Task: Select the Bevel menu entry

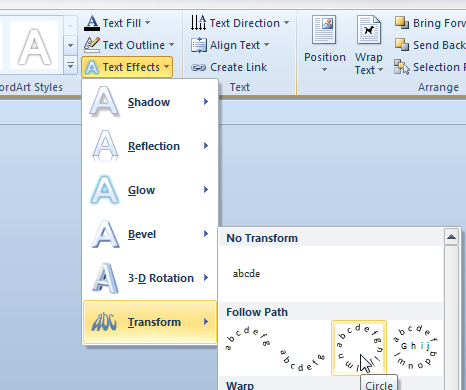Action: (150, 234)
